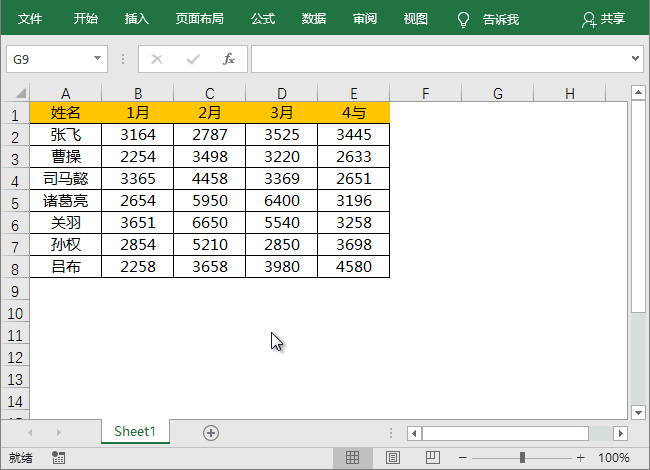The image size is (650, 470).
Task: Select row 9 header
Action: [x=15, y=291]
